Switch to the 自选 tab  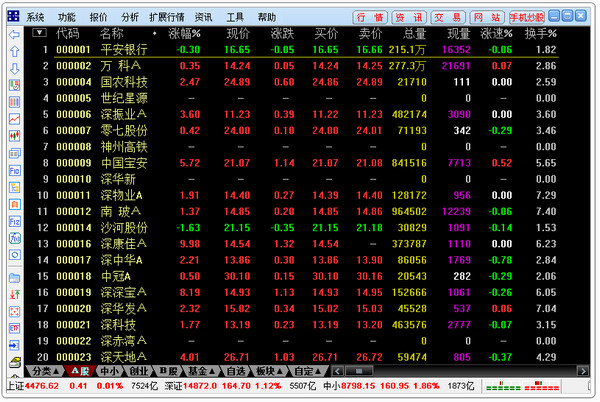tap(236, 371)
